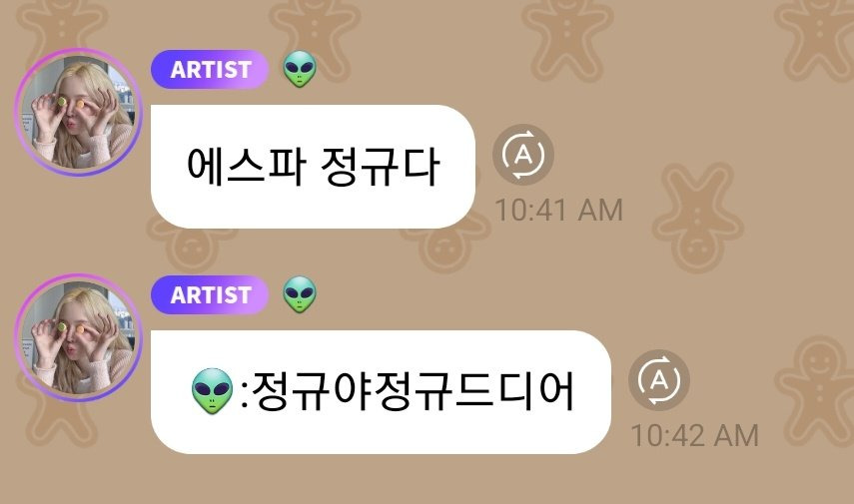Screen dimensions: 854x504
Task: Tap the translate icon beside '정규야정규드디어' message
Action: coord(659,380)
